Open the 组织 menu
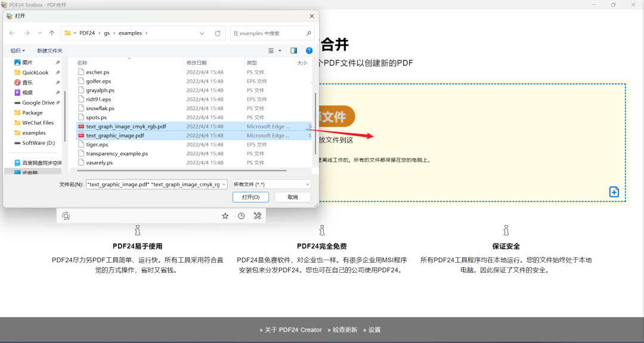The height and width of the screenshot is (343, 644). [x=18, y=51]
